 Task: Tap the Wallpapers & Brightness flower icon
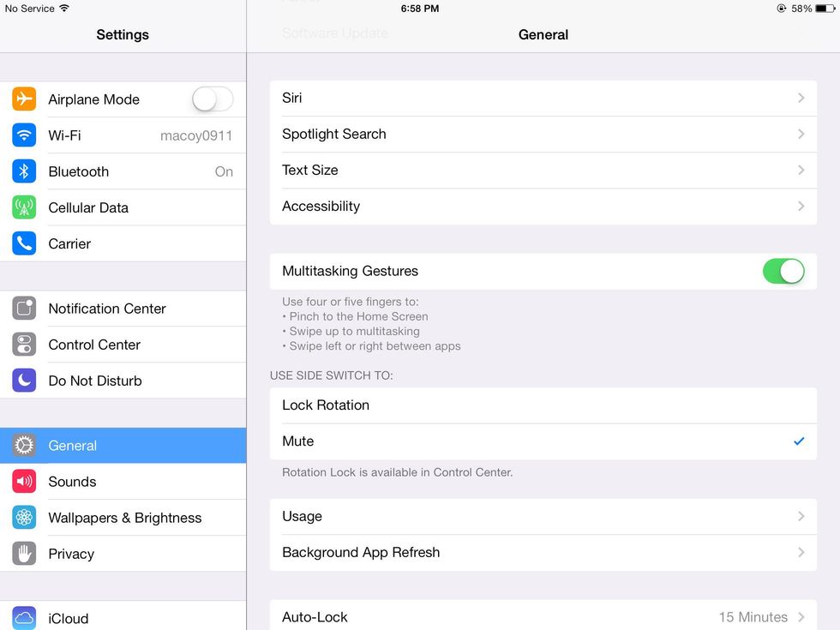(24, 518)
